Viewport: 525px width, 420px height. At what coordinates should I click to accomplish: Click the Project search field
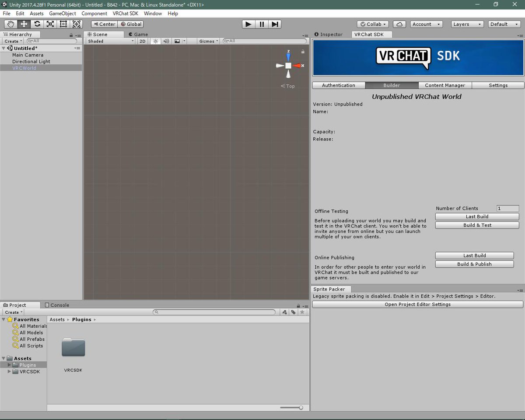coord(214,312)
